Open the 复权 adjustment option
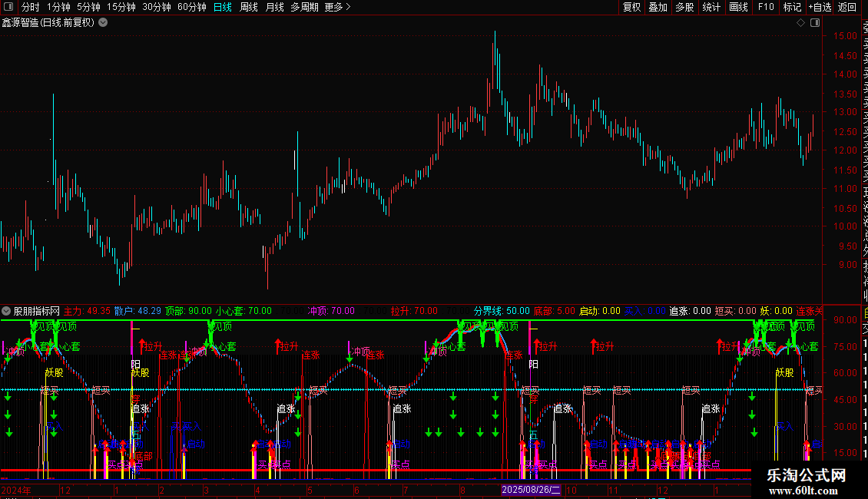This screenshot has height=499, width=868. tap(631, 7)
